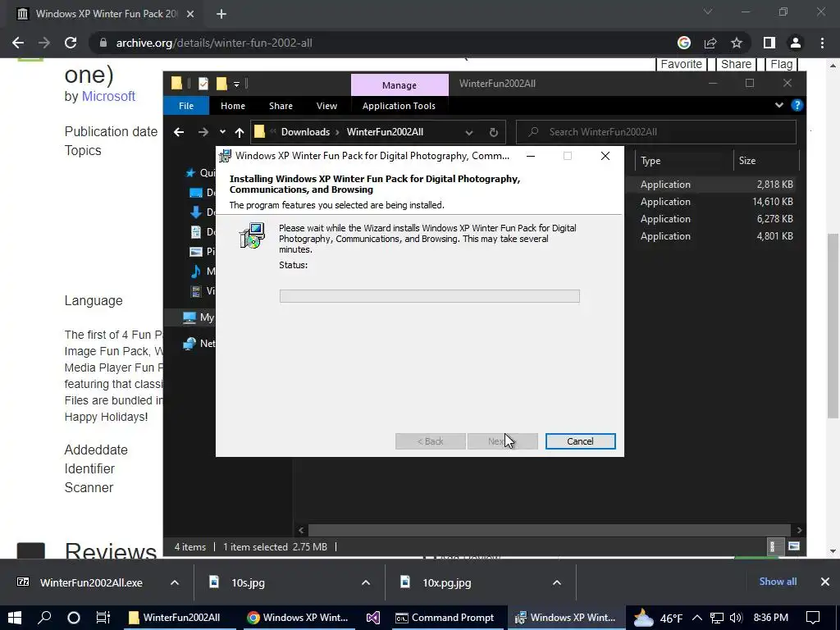Click Show all downloads link
The height and width of the screenshot is (630, 840).
click(x=778, y=582)
